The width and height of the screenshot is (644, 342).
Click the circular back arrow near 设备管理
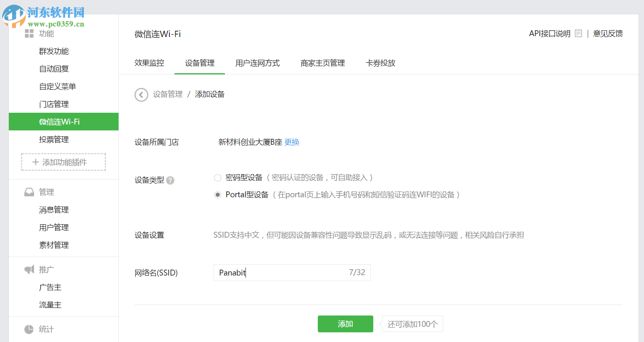click(141, 95)
